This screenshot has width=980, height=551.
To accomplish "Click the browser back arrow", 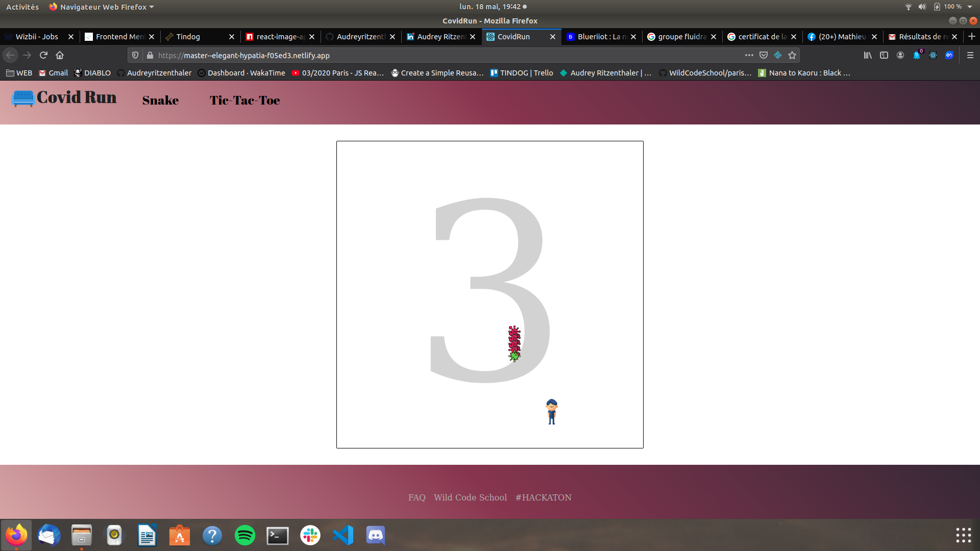I will pos(10,55).
